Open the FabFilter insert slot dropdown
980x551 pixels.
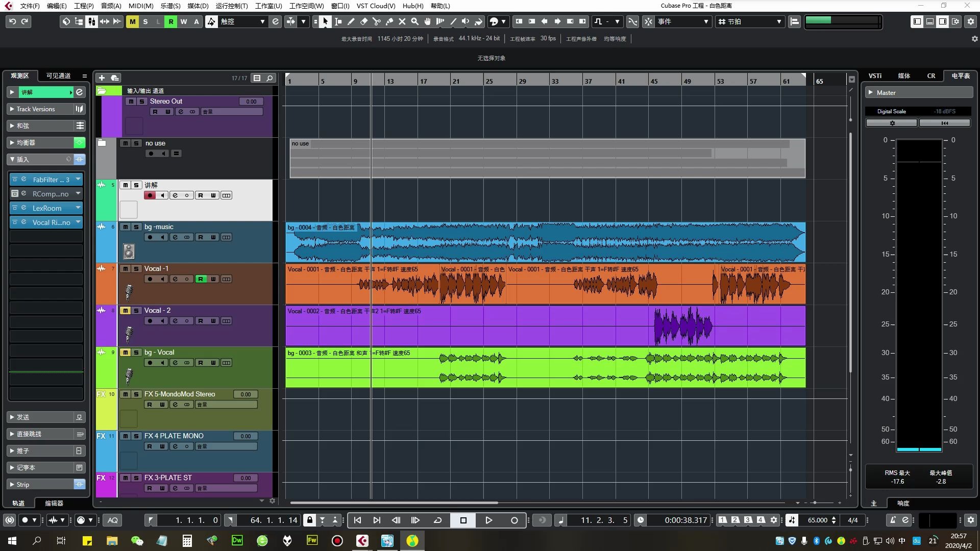(x=78, y=180)
